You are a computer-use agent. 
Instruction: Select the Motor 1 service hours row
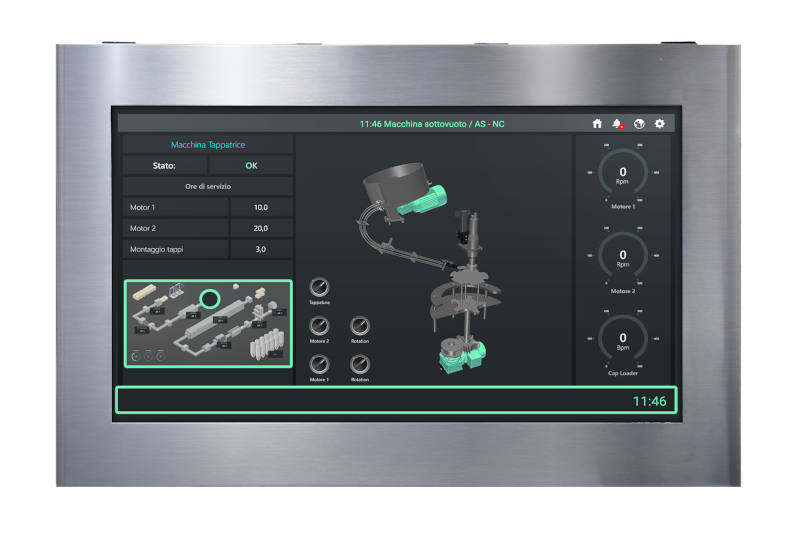[208, 208]
